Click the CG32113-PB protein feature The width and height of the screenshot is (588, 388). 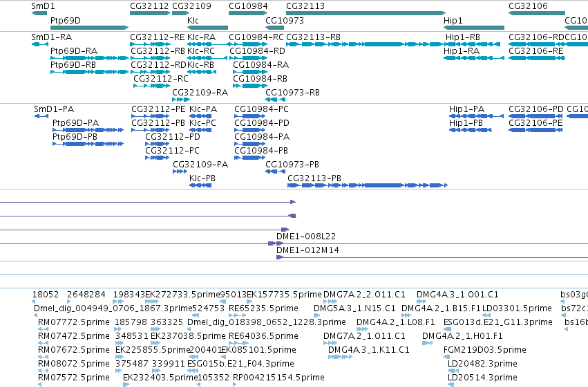pos(368,185)
